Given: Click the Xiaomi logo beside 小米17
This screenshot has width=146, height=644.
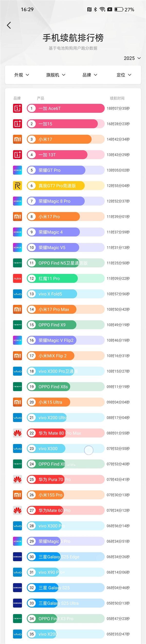Looking at the screenshot, I should (x=18, y=139).
